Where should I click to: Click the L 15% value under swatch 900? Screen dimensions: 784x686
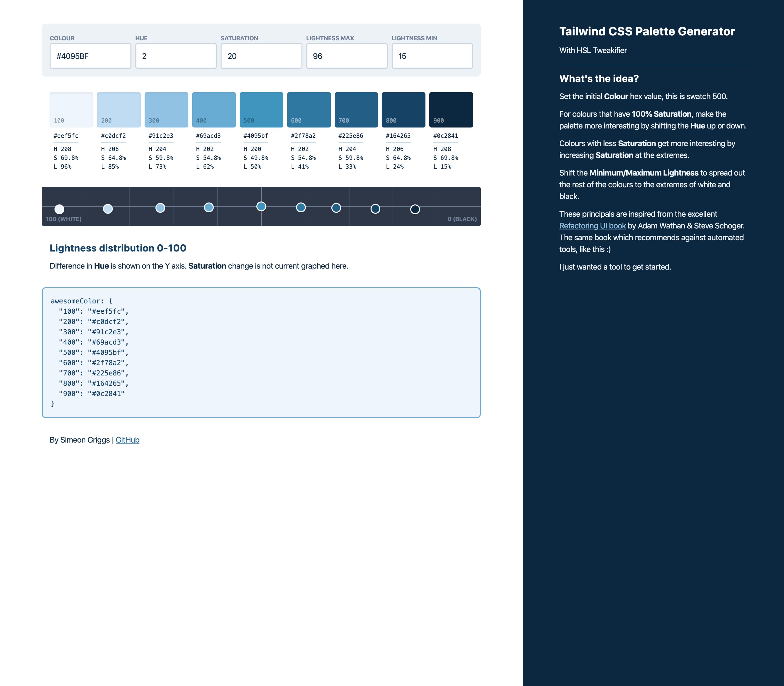point(442,167)
